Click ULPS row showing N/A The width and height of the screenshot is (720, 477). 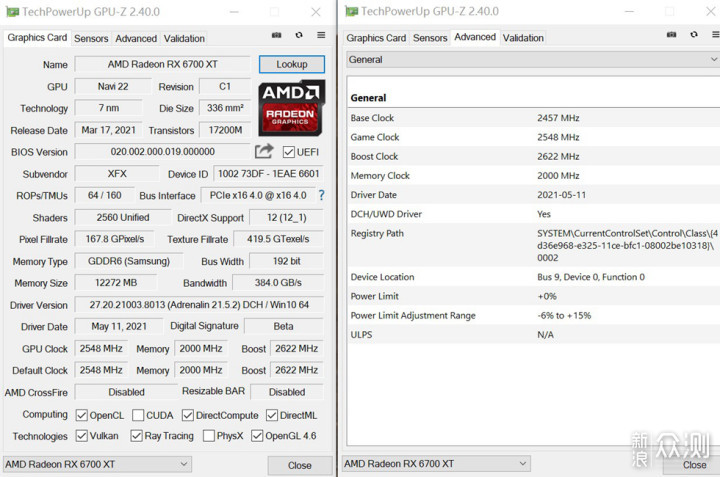coord(533,335)
